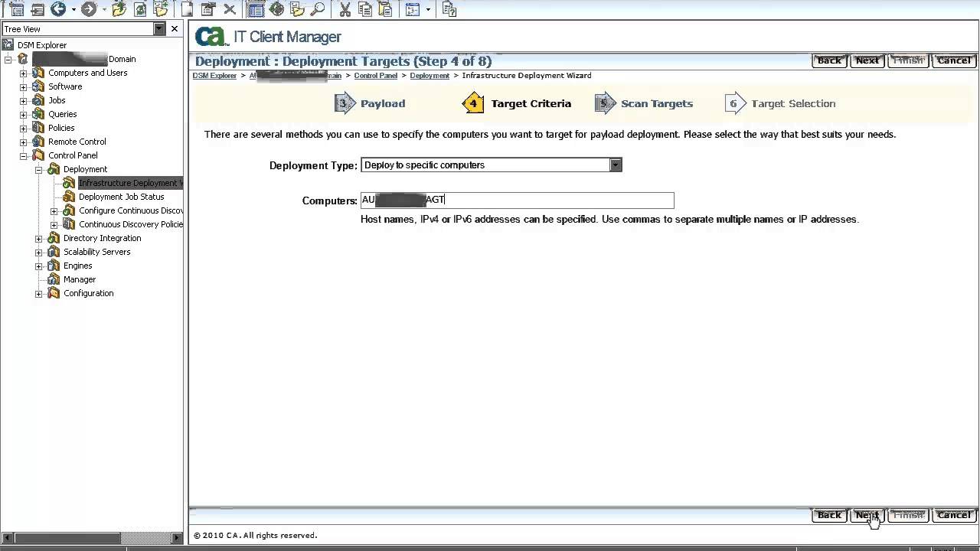Screen dimensions: 980x551
Task: Click the scissors Cut toolbar icon
Action: coord(345,9)
